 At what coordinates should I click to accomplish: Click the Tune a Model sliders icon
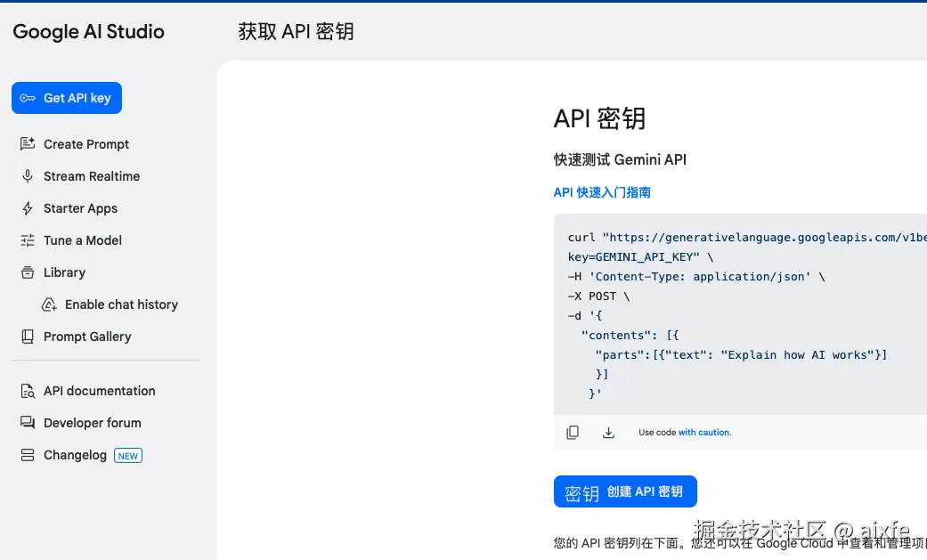(x=28, y=240)
